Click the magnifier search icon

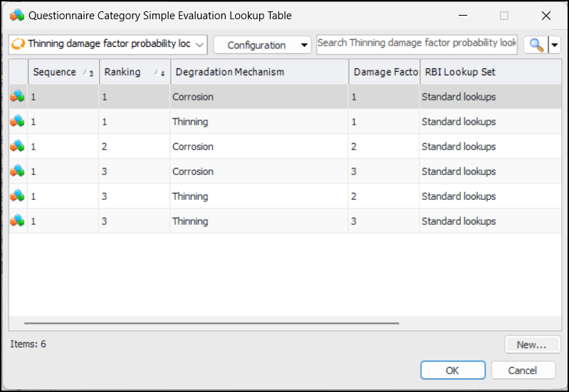point(535,45)
